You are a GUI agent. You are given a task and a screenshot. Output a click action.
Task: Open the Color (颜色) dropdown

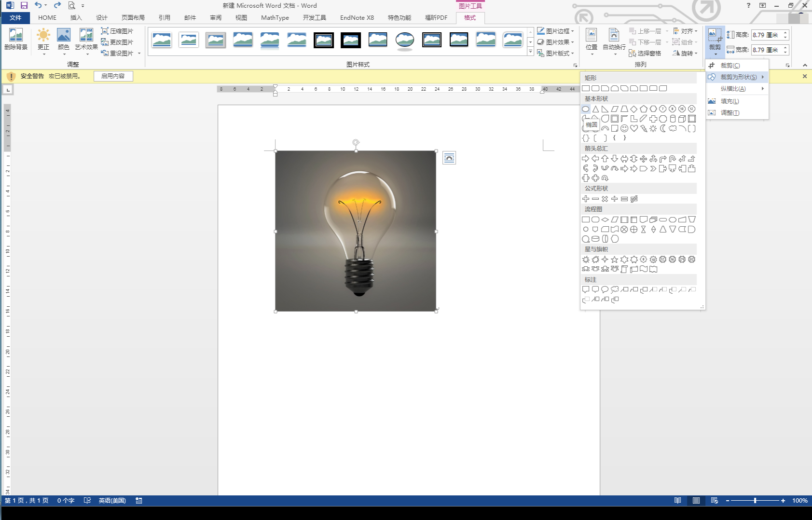click(x=64, y=41)
